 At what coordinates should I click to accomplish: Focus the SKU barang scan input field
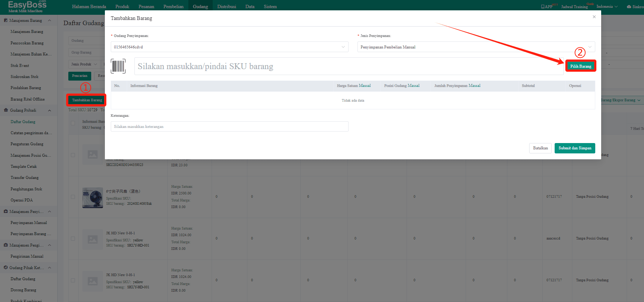tap(349, 66)
